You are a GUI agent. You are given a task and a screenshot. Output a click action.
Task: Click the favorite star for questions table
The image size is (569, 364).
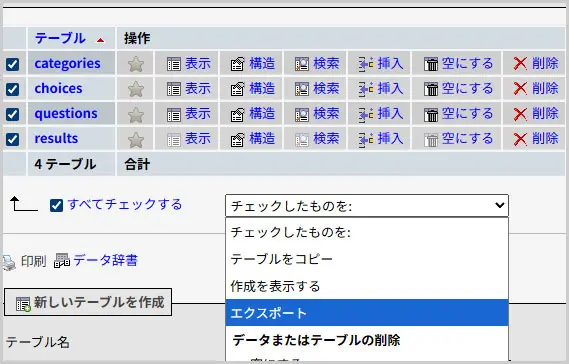click(x=136, y=114)
